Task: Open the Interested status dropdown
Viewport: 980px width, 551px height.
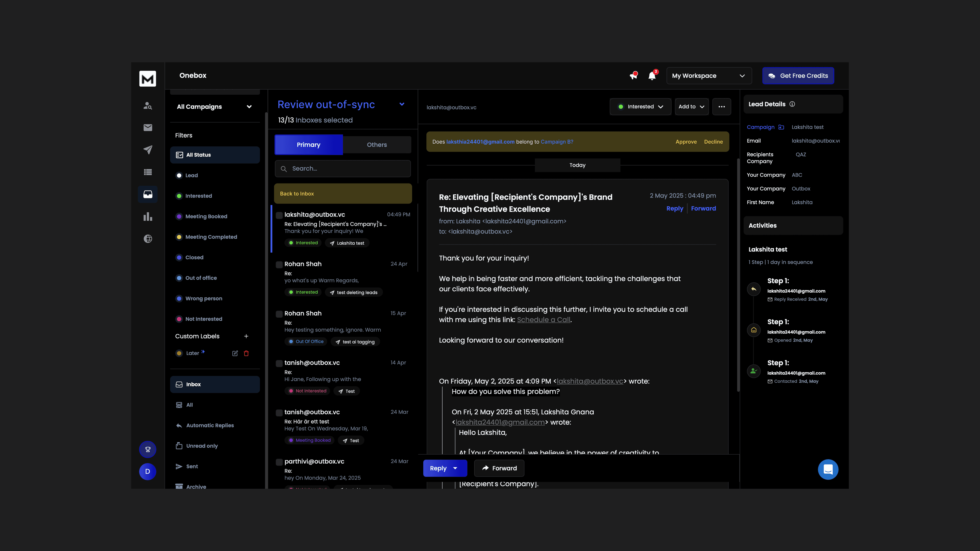Action: point(640,107)
